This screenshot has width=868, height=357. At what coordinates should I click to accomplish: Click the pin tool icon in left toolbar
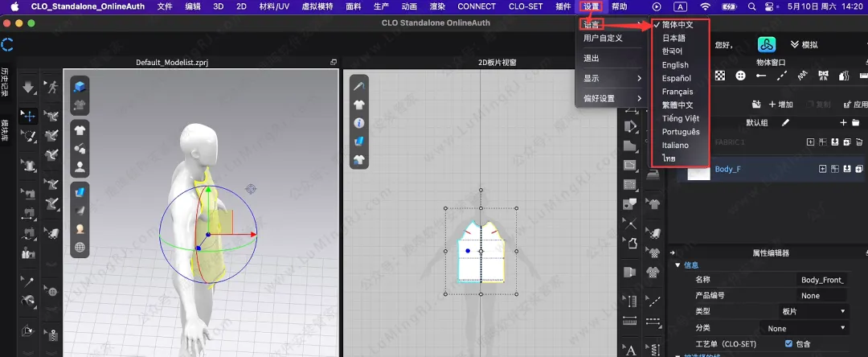point(28,281)
